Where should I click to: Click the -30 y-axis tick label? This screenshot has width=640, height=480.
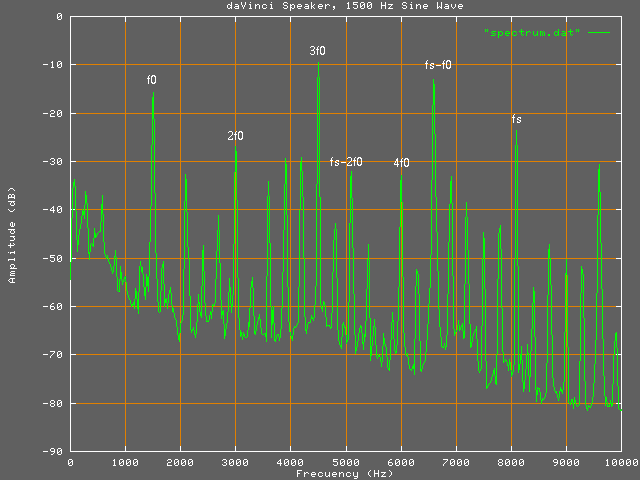[53, 161]
